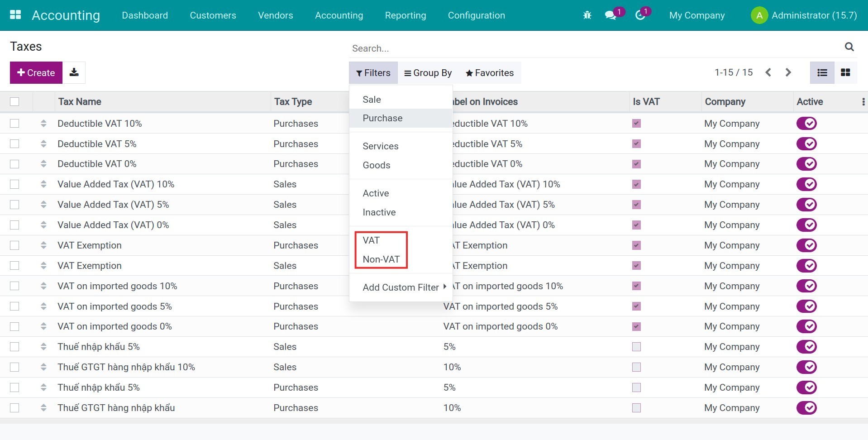
Task: Open the My Company switcher
Action: point(696,15)
